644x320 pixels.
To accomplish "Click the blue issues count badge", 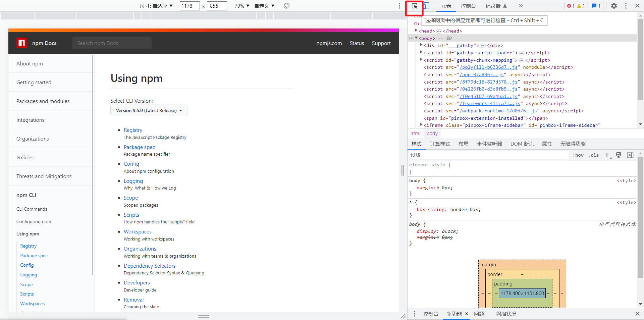I will click(596, 6).
